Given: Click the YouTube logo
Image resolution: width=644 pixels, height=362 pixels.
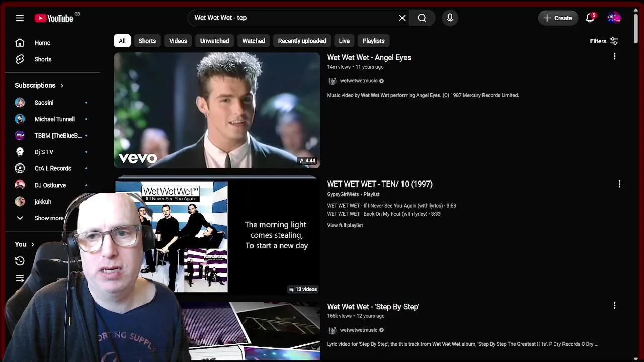Looking at the screenshot, I should 54,18.
